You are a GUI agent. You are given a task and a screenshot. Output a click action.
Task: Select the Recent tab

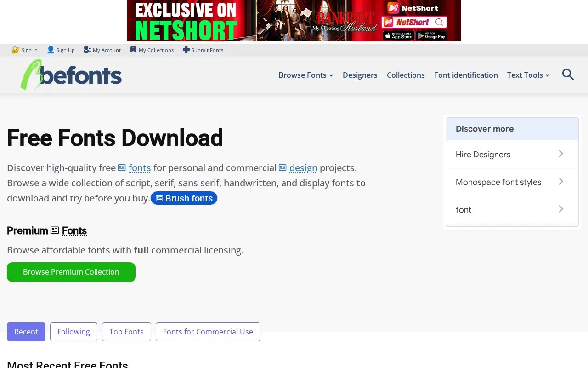[x=26, y=332]
